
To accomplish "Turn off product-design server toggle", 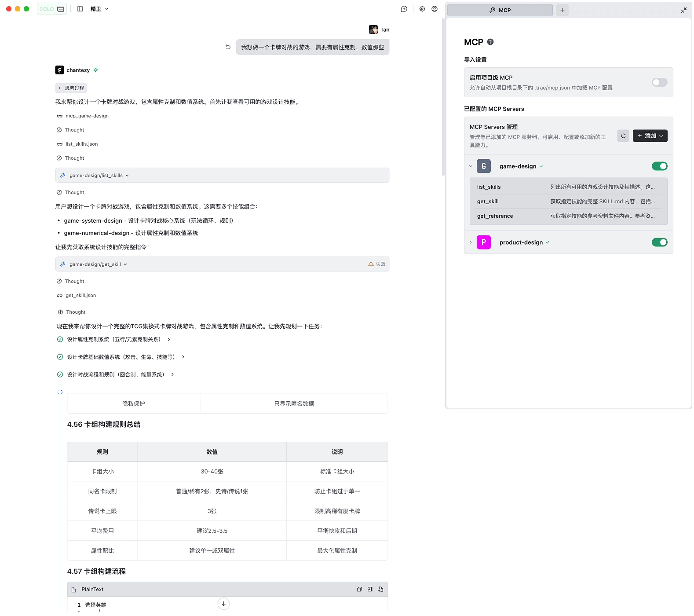I will [659, 242].
